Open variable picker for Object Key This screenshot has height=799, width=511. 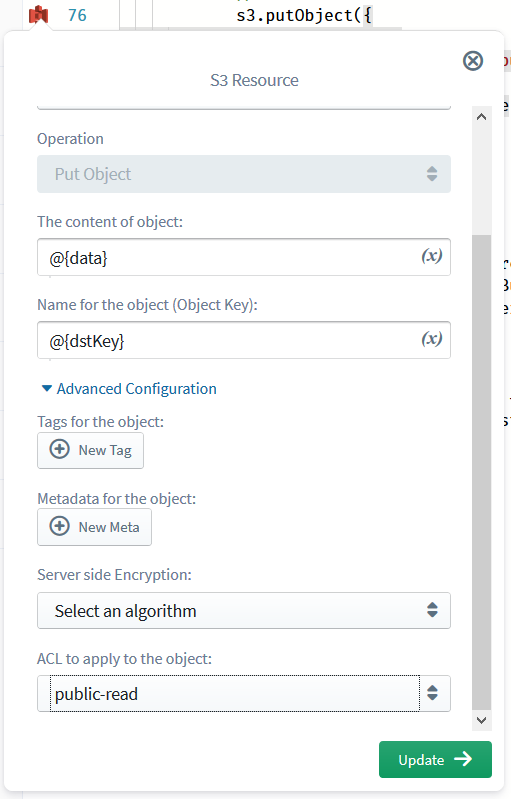(432, 338)
